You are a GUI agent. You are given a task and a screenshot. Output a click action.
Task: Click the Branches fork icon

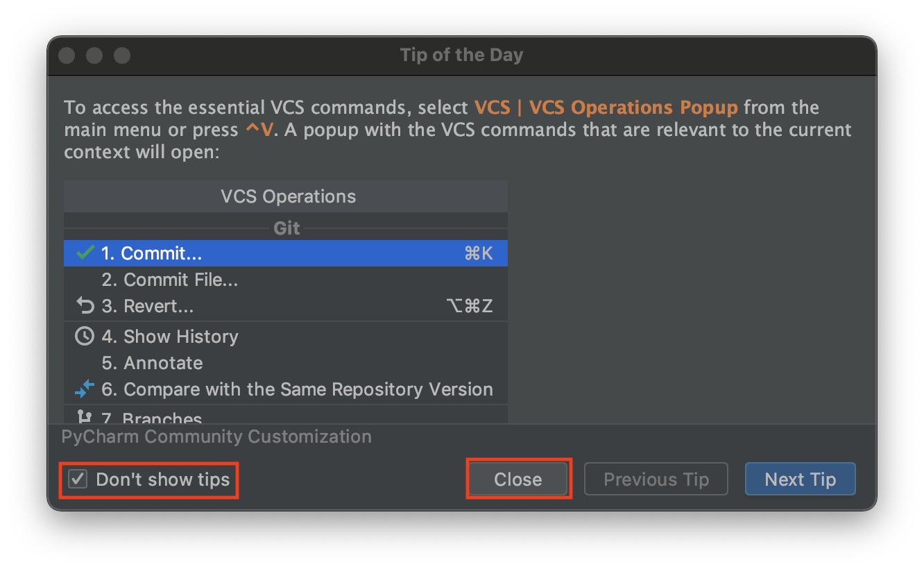[x=85, y=417]
